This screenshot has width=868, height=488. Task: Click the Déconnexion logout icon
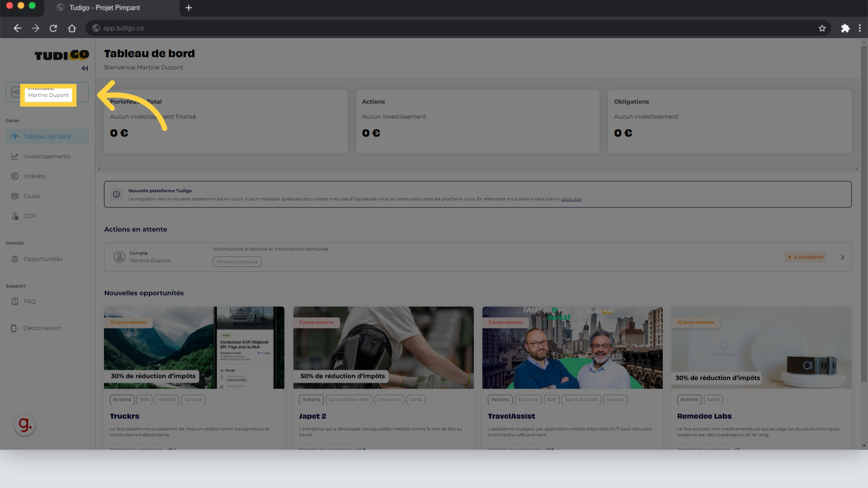[x=14, y=328]
